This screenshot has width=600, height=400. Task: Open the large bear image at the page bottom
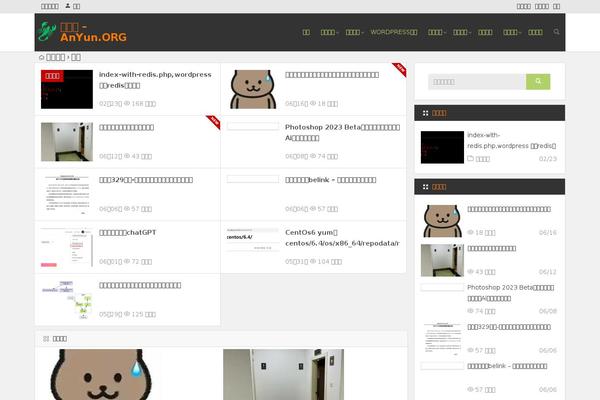[101, 374]
